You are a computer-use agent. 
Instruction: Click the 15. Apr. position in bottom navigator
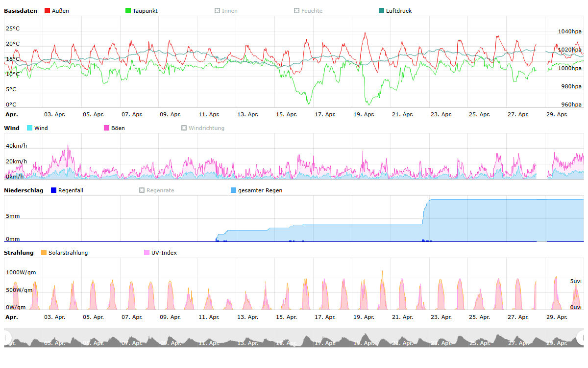[x=286, y=342]
